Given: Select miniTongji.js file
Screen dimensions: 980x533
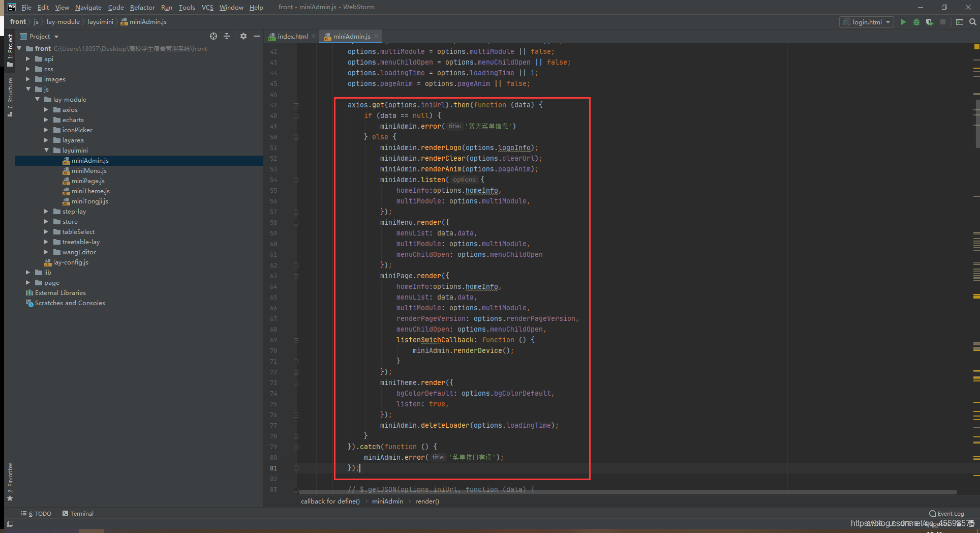Looking at the screenshot, I should pyautogui.click(x=89, y=201).
